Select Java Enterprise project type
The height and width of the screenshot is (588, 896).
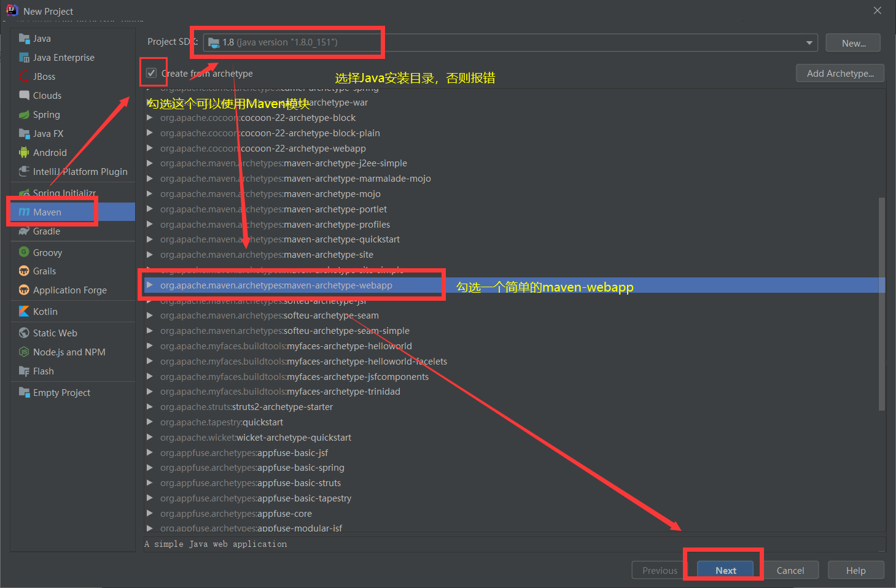pyautogui.click(x=72, y=58)
